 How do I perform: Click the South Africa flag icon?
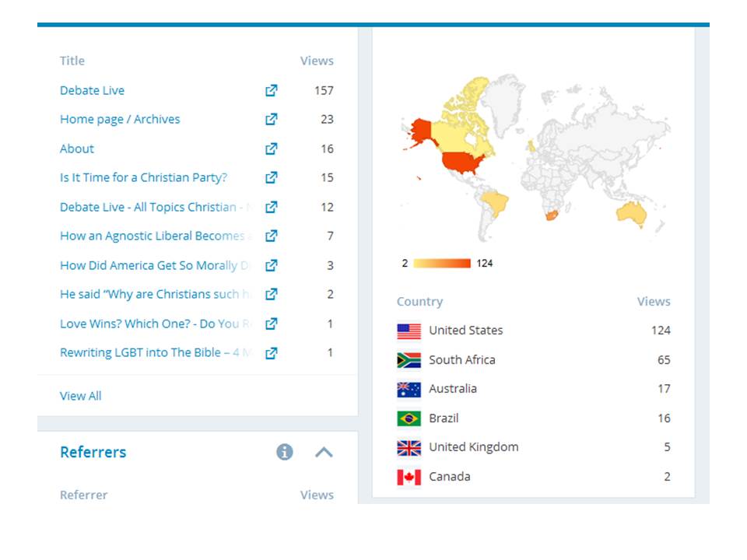coord(409,360)
